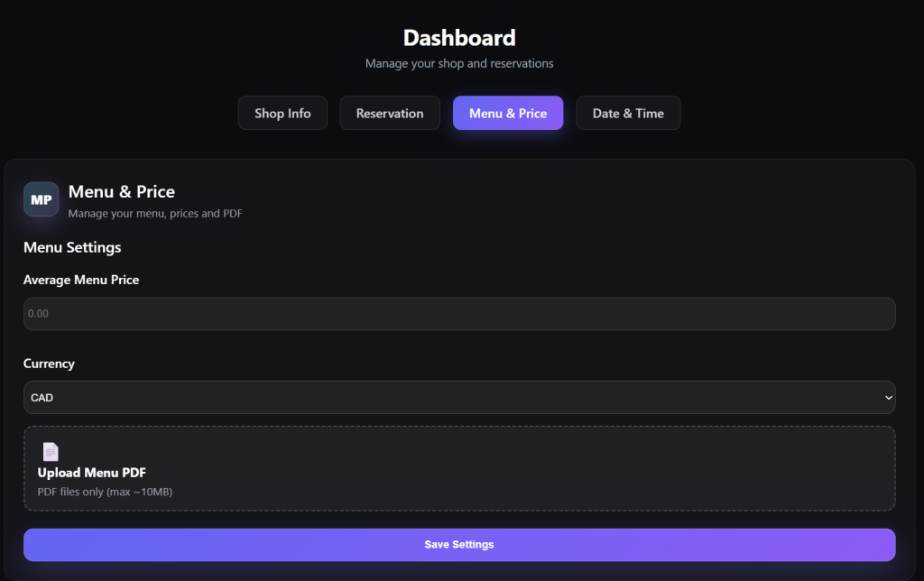924x581 pixels.
Task: Click the MP badge icon
Action: [42, 199]
